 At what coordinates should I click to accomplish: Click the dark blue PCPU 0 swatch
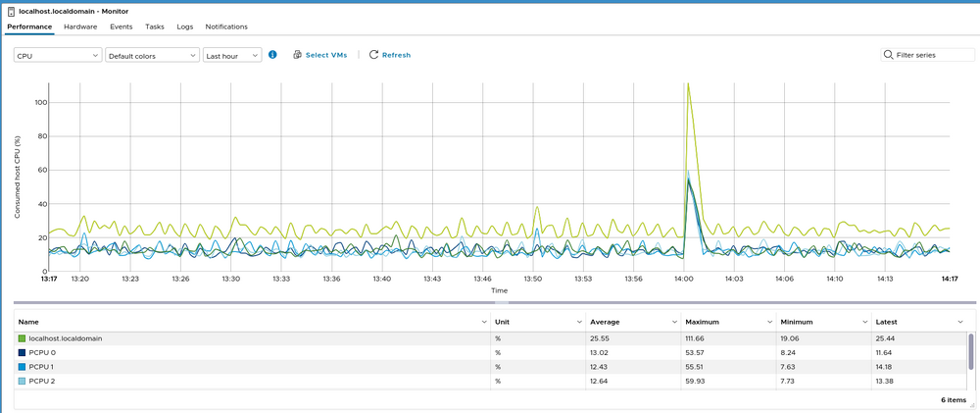click(22, 352)
